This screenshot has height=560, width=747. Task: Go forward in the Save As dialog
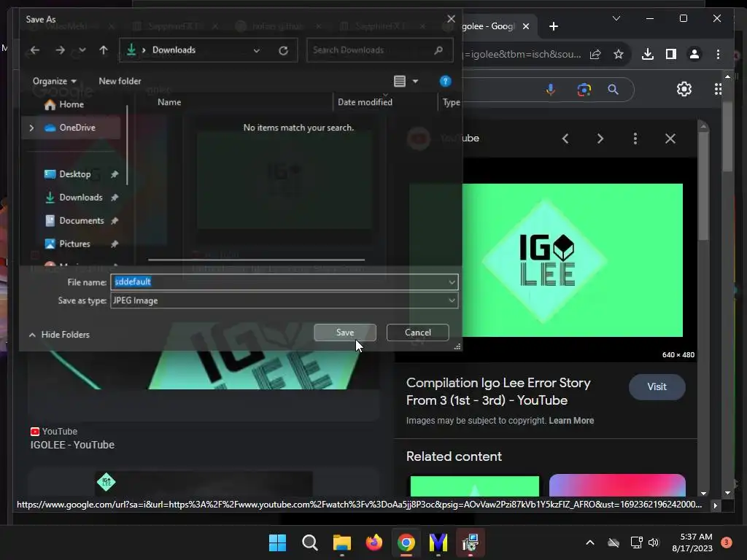pos(60,50)
